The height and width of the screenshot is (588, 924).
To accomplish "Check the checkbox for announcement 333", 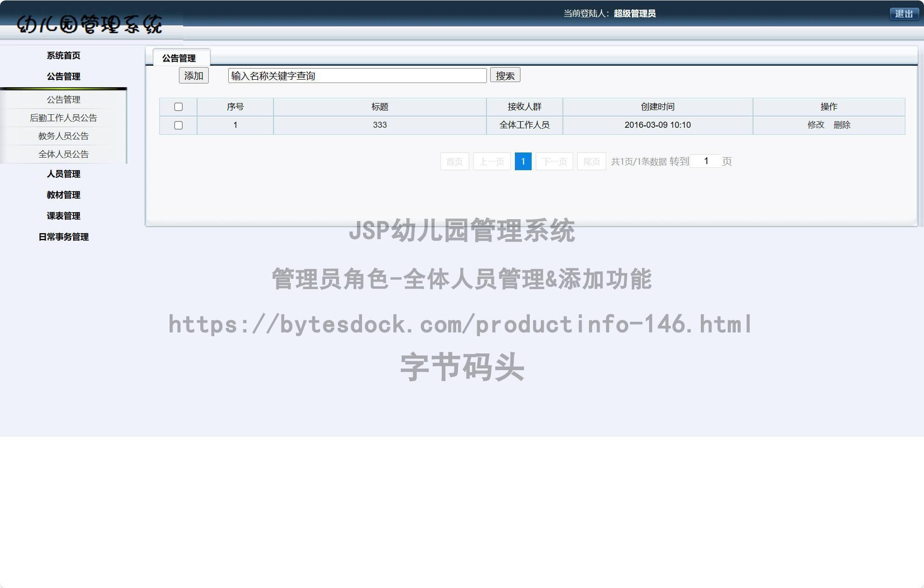I will click(x=178, y=125).
